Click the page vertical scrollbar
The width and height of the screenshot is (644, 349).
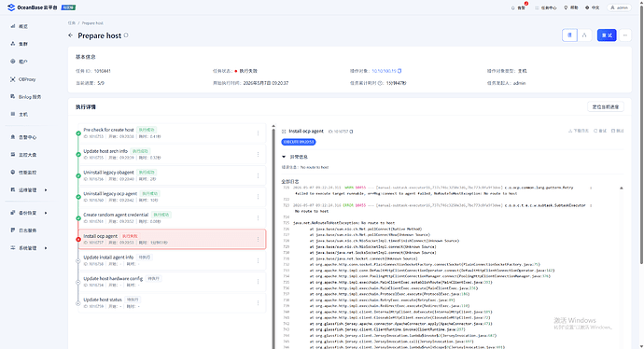641,133
